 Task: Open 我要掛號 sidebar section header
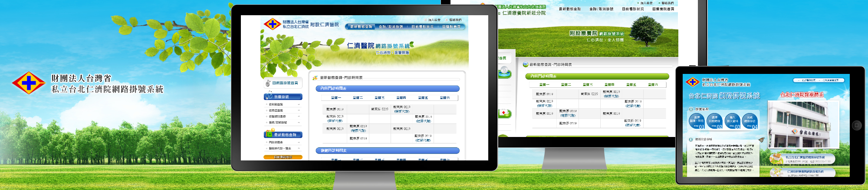283,97
